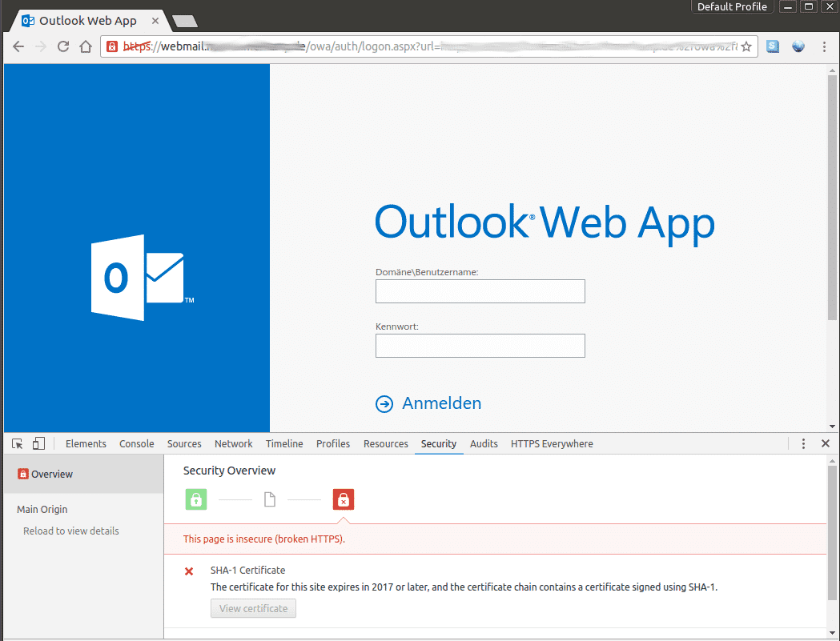Switch to the Profiles tab
The image size is (840, 641).
(x=333, y=444)
